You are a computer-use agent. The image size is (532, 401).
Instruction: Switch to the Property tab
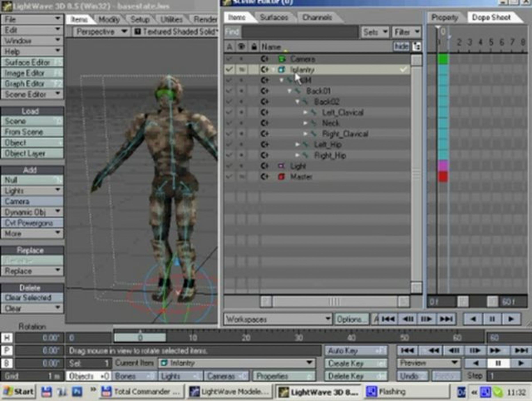(x=445, y=17)
